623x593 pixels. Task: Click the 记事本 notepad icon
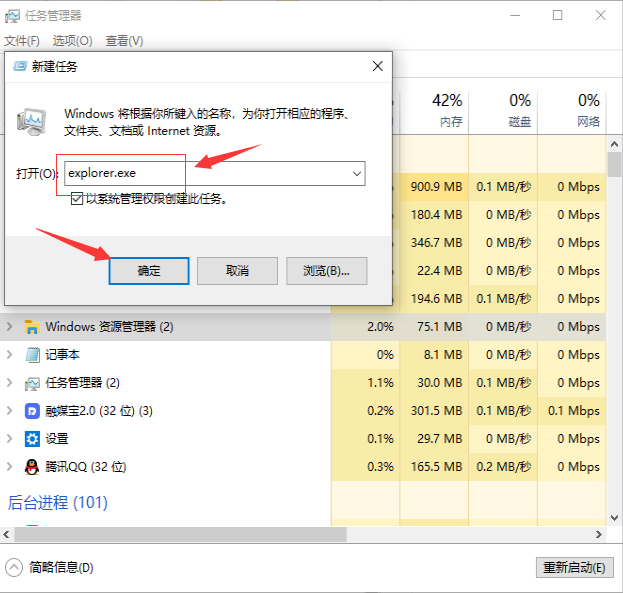32,355
